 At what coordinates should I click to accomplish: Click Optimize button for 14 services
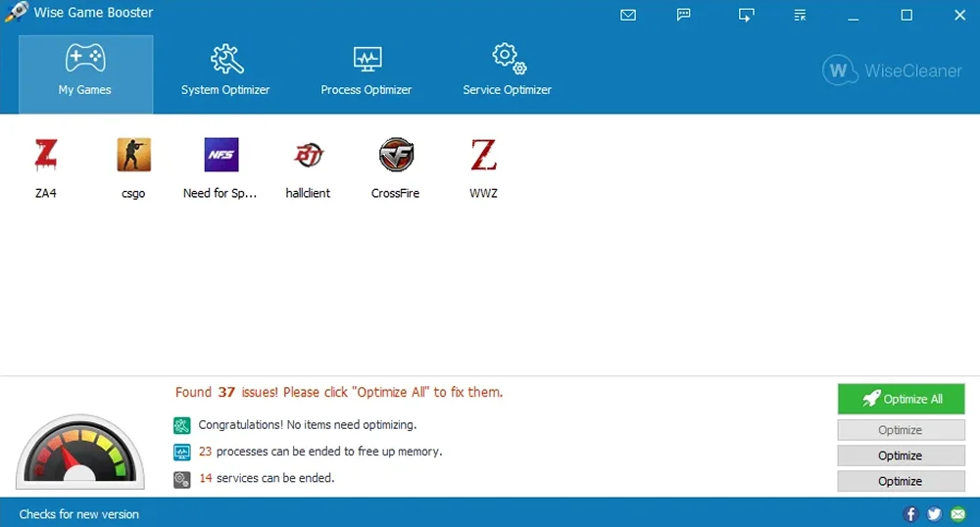(x=901, y=481)
